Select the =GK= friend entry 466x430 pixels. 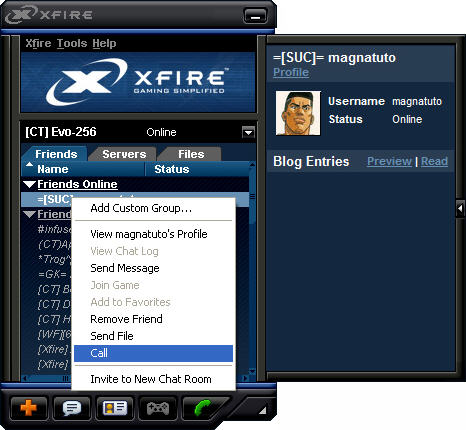click(54, 274)
